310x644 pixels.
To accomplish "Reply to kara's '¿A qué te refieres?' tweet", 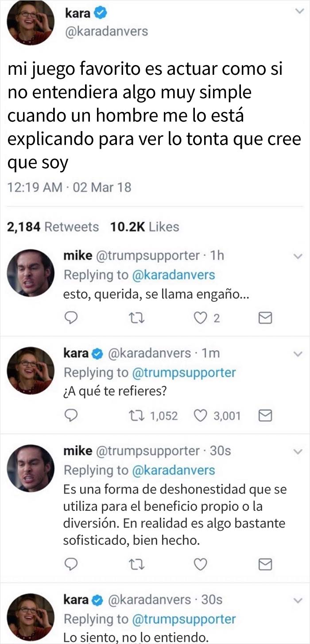I will 72,416.
